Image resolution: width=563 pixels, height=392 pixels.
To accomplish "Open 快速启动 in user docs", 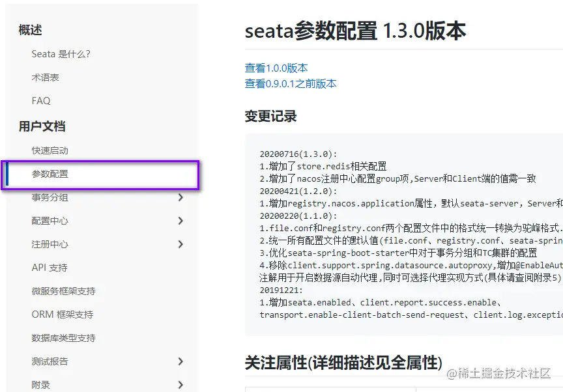I will coord(50,150).
